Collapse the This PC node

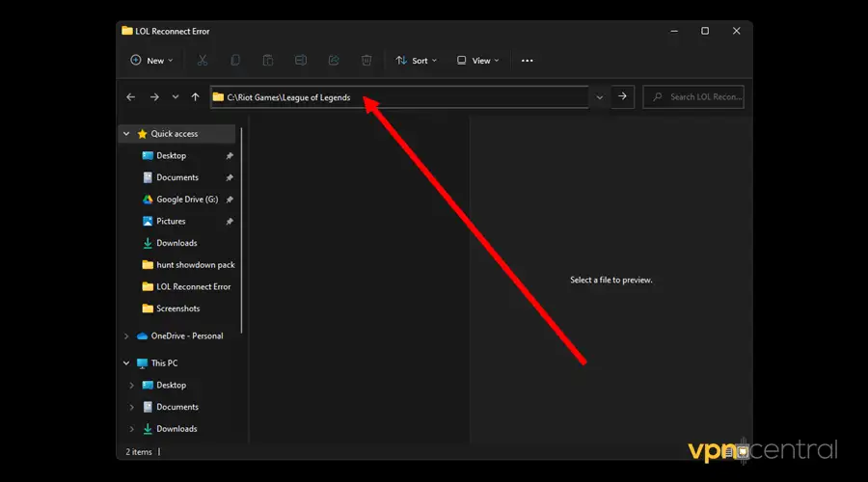pyautogui.click(x=126, y=363)
